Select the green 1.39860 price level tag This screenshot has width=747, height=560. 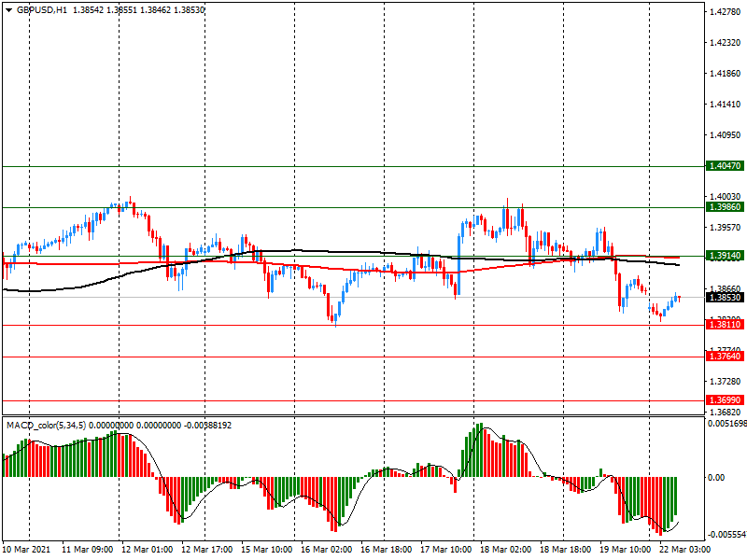click(x=725, y=206)
